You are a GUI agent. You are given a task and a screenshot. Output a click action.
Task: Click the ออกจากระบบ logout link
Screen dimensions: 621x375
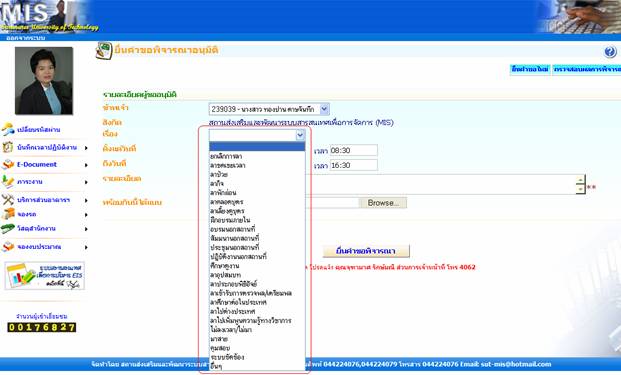25,38
